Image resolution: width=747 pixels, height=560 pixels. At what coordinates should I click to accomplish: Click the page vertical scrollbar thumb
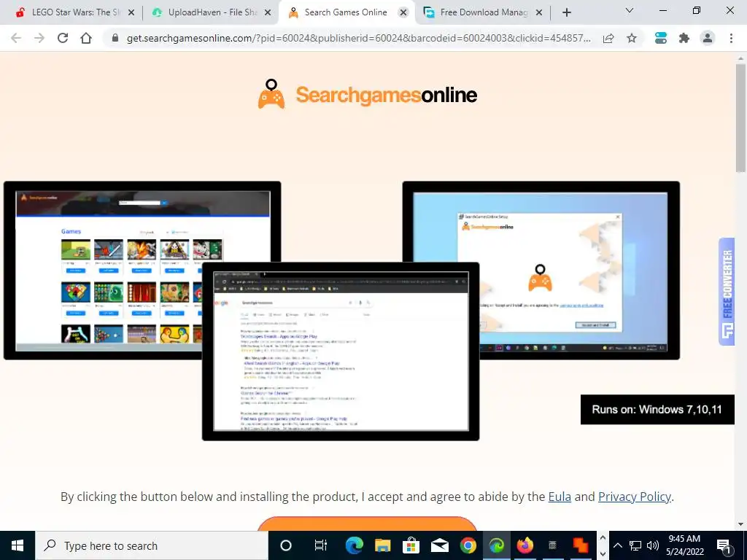[741, 118]
